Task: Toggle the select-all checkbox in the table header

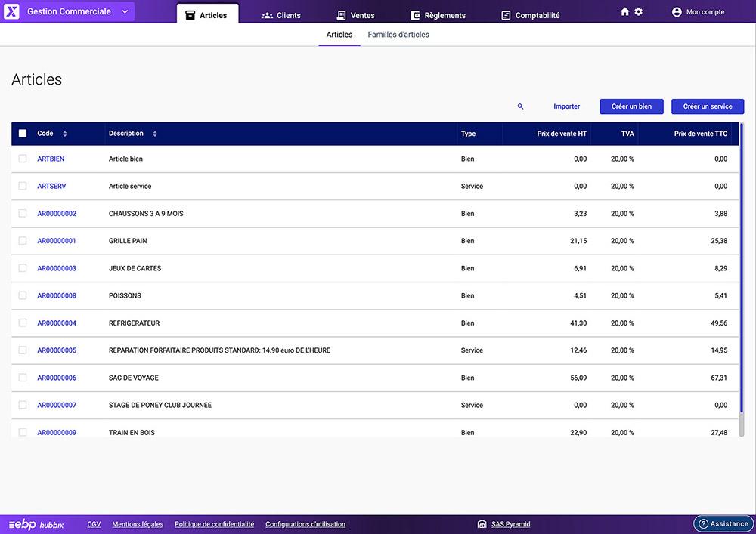Action: click(22, 133)
